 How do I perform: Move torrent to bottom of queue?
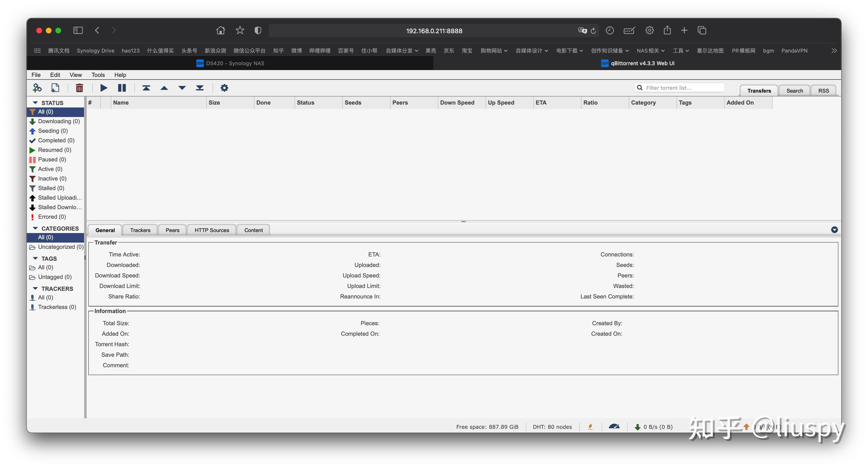click(200, 88)
